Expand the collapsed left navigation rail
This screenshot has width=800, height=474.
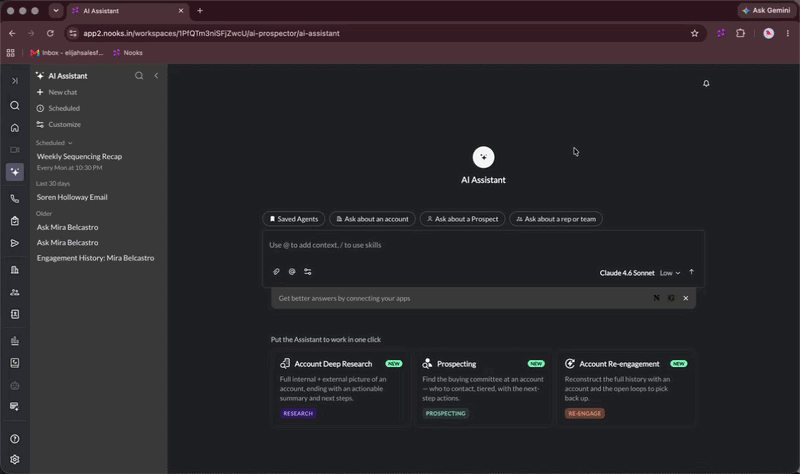(15, 81)
